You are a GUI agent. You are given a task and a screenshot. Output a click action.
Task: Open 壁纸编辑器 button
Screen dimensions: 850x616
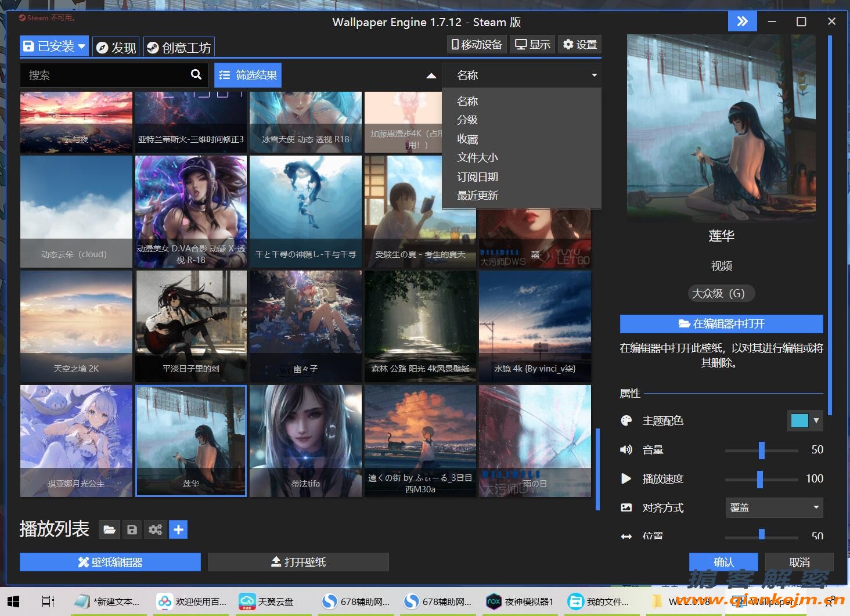point(110,562)
